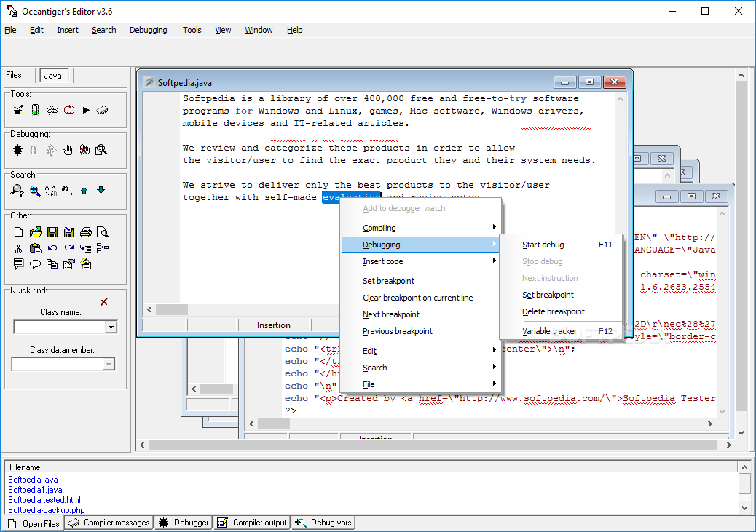The width and height of the screenshot is (756, 532).
Task: Click the clipboard paste icon
Action: click(x=35, y=248)
